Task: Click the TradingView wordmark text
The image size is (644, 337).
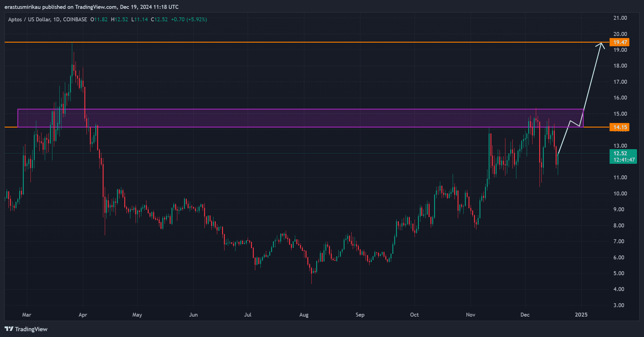Action: 31,329
